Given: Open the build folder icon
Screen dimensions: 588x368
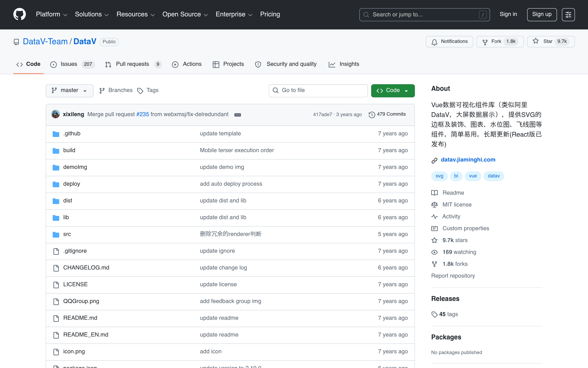Looking at the screenshot, I should (56, 151).
